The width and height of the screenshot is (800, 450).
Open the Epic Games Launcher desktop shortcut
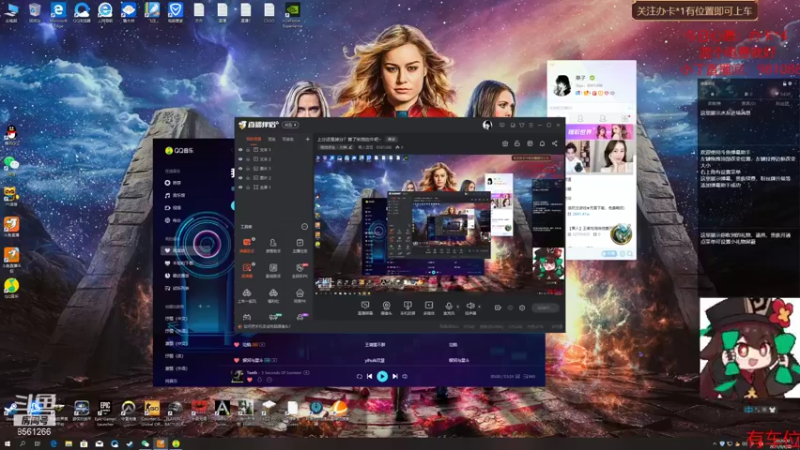pyautogui.click(x=105, y=412)
